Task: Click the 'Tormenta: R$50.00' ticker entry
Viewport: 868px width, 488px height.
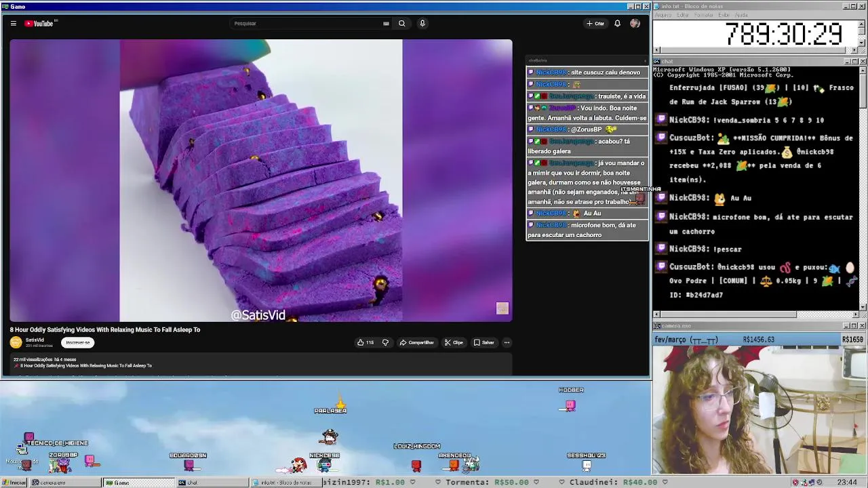Action: 488,482
